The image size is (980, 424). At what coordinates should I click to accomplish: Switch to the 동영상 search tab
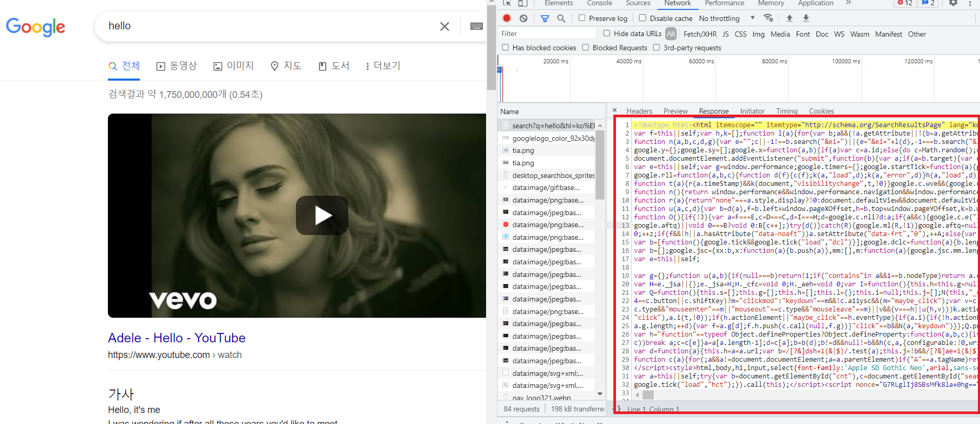point(177,66)
